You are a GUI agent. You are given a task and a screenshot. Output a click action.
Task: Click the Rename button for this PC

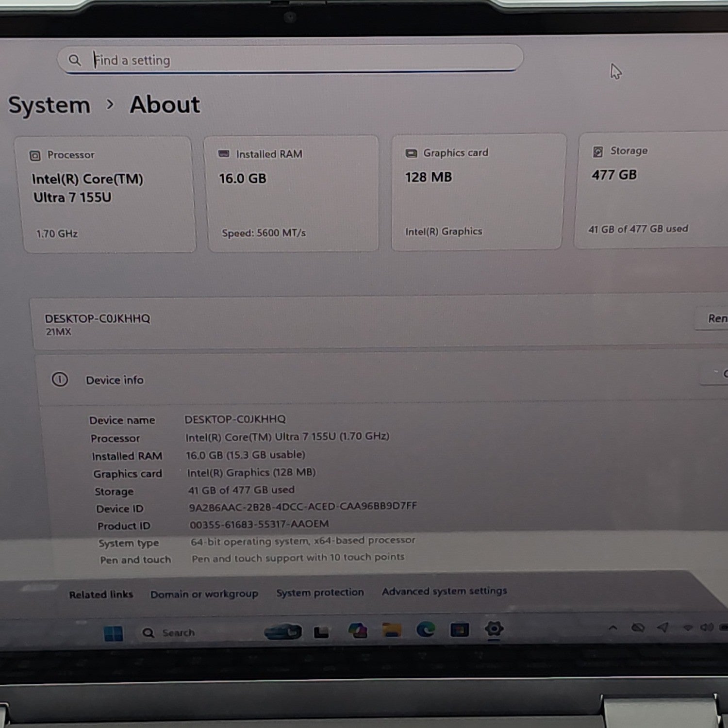pos(712,318)
